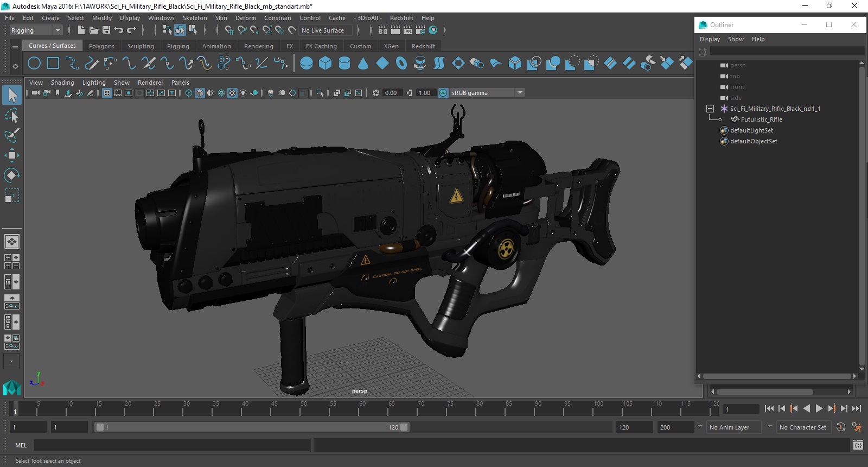The image size is (868, 467).
Task: Collapse the Sci_Fi_Military_Rifle_Black_ncl1_1 node
Action: pyautogui.click(x=710, y=109)
